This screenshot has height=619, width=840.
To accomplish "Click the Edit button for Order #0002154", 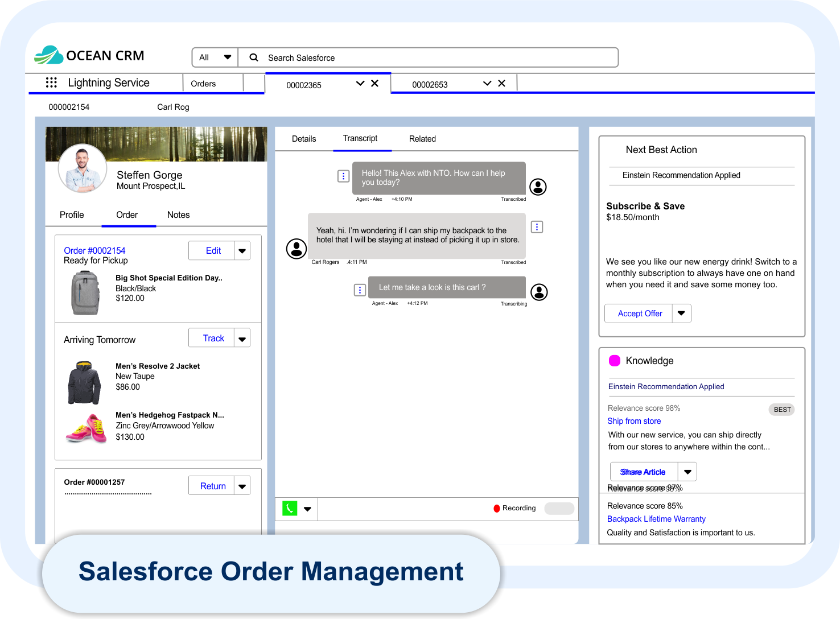I will pos(213,251).
